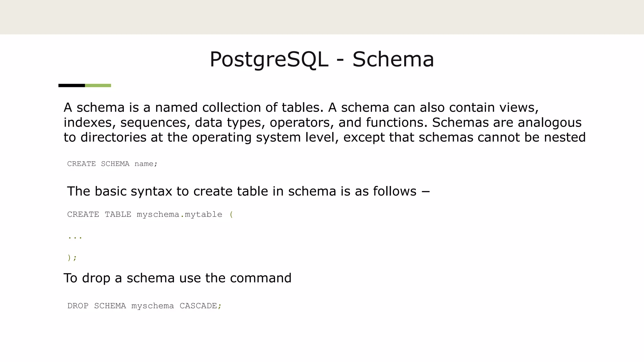The image size is (644, 362).
Task: Click "CREATE TABLE" keywords in the code
Action: click(99, 215)
